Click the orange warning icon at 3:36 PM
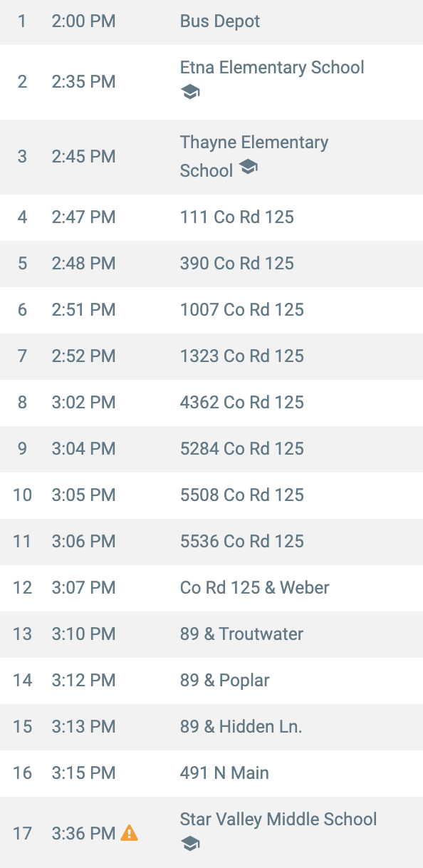 [x=130, y=832]
